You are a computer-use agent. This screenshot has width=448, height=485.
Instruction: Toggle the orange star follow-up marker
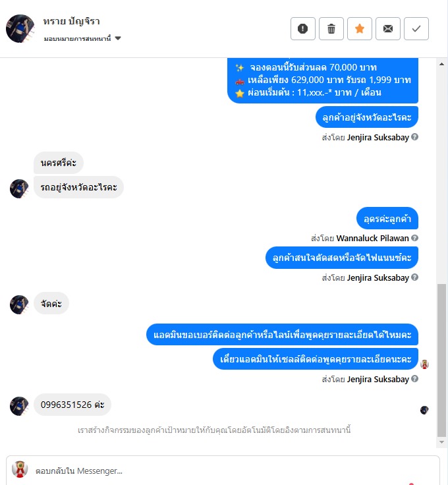pyautogui.click(x=360, y=29)
